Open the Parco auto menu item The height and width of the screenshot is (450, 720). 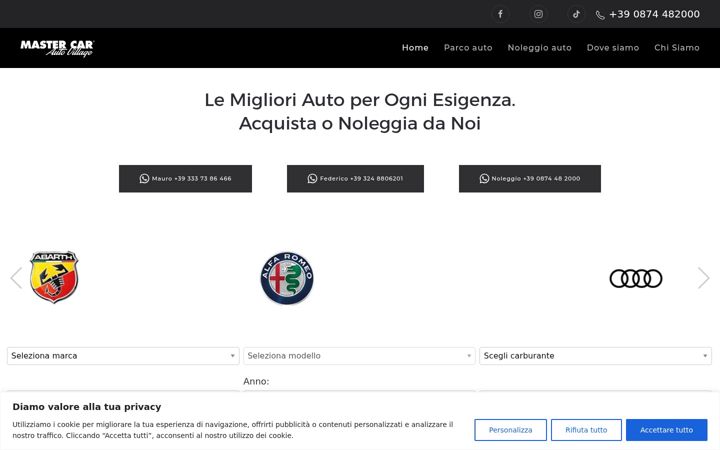point(468,48)
